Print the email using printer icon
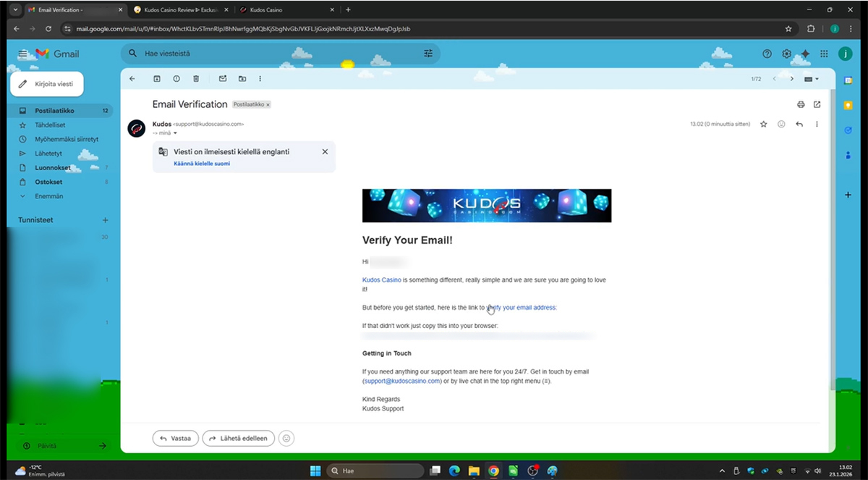The width and height of the screenshot is (868, 480). 801,104
